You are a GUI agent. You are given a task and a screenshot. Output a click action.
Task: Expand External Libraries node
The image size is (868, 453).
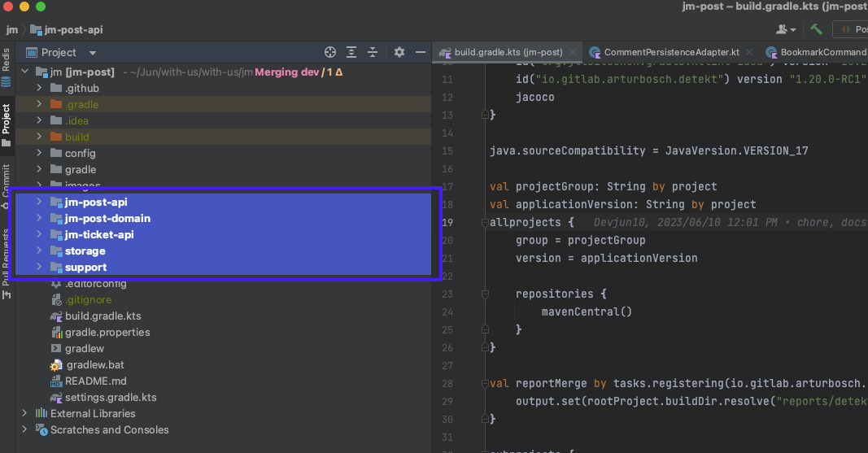coord(25,413)
